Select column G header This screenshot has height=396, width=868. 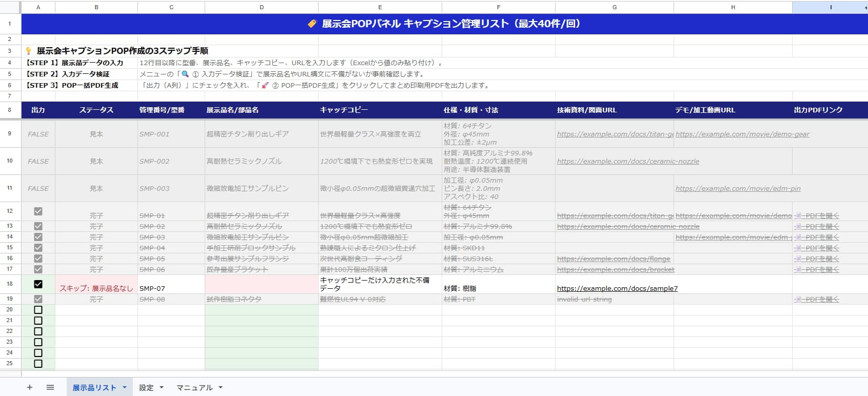click(x=615, y=7)
